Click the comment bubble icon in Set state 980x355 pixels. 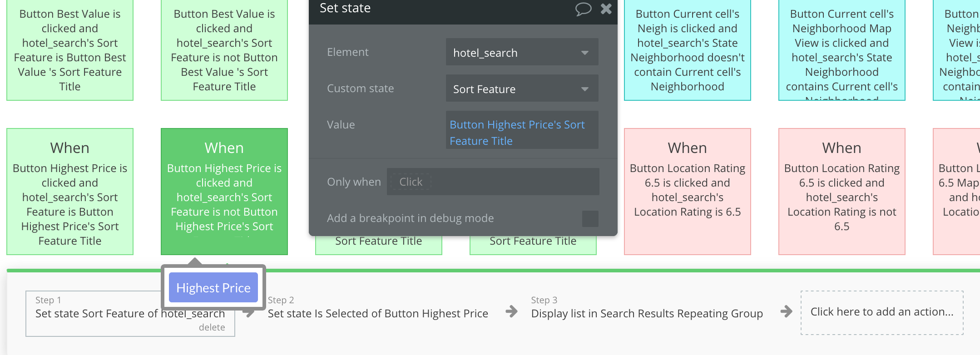(583, 9)
